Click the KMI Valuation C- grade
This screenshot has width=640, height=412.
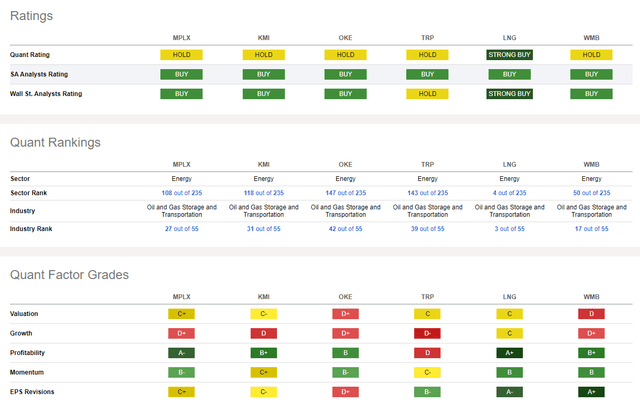pos(264,314)
